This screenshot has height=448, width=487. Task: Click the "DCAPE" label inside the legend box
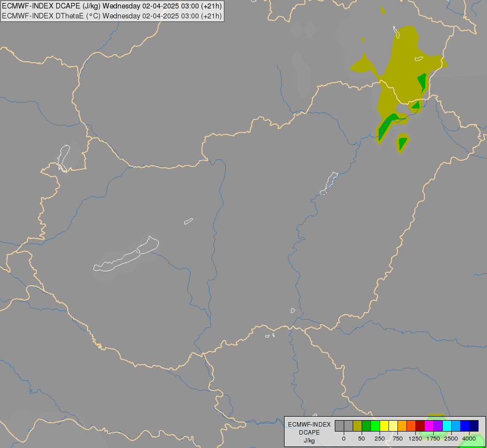[x=309, y=433]
